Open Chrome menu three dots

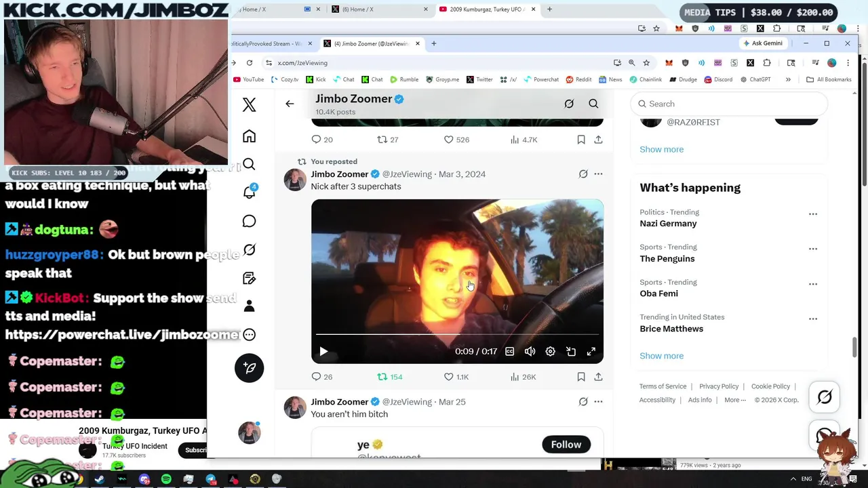[848, 63]
